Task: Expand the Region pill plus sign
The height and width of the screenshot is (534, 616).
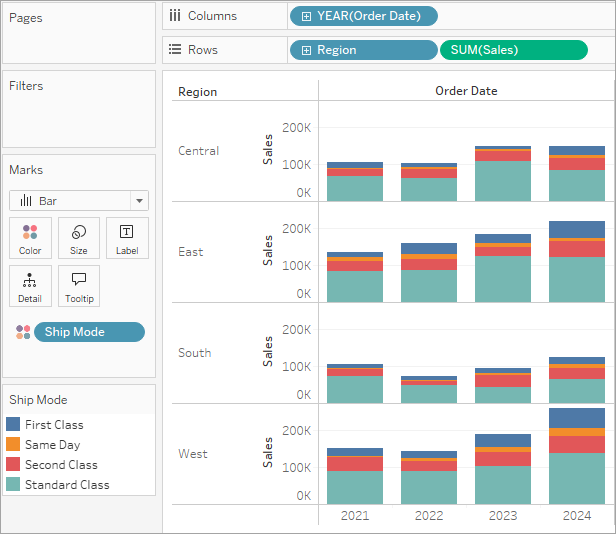Action: pyautogui.click(x=306, y=50)
